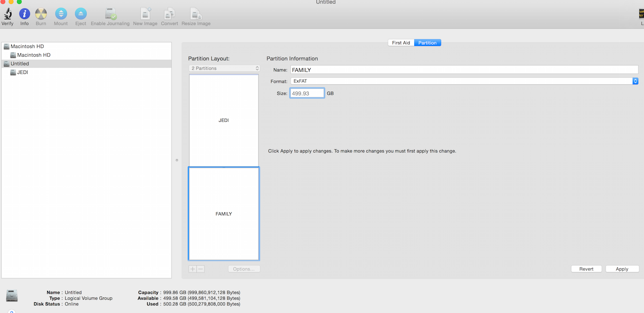
Task: Open the Info toolbar icon
Action: pyautogui.click(x=24, y=14)
